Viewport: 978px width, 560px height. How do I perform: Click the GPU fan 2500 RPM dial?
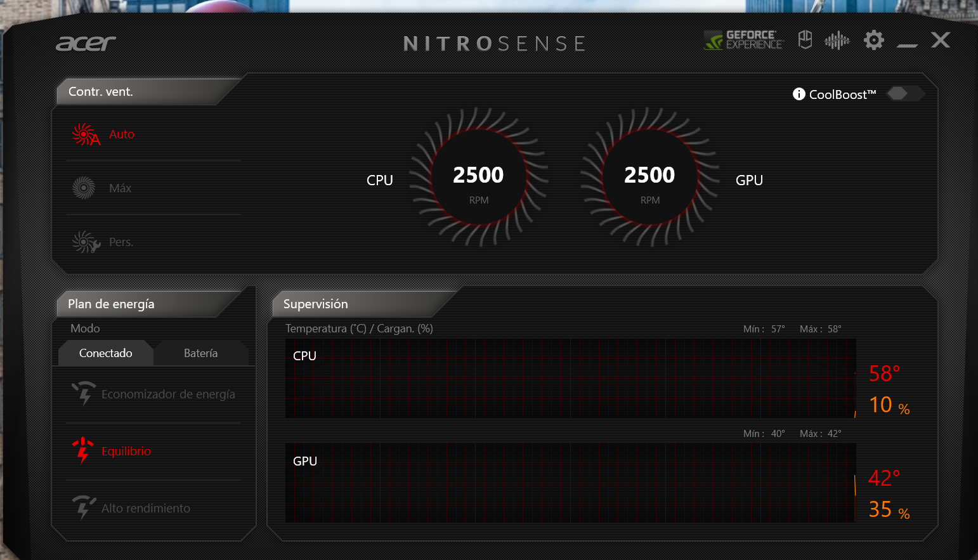click(650, 178)
